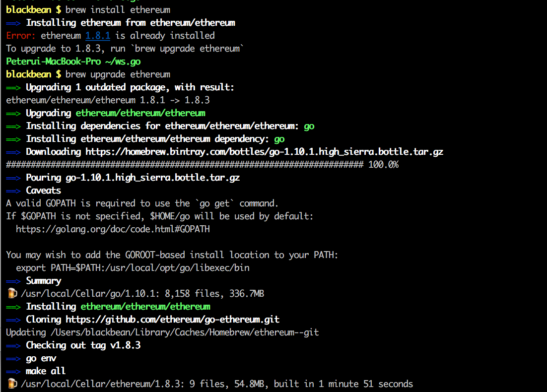Screen dimensions: 547x392
Task: Click the beer mug icon beside go Cellar path
Action: 12,293
